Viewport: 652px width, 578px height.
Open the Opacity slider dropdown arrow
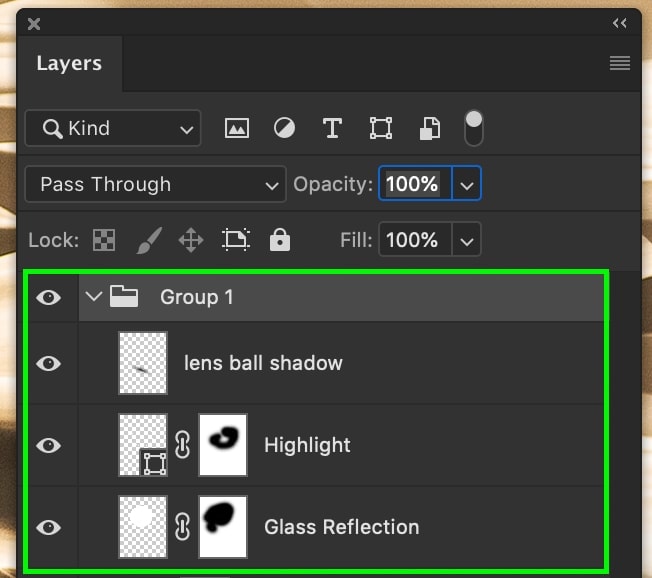(467, 184)
